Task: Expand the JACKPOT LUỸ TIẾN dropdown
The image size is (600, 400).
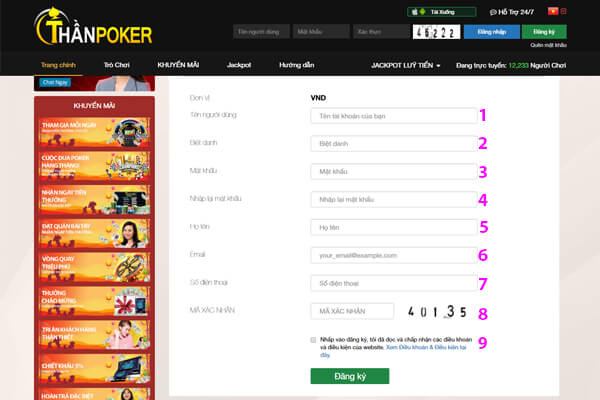Action: click(406, 65)
